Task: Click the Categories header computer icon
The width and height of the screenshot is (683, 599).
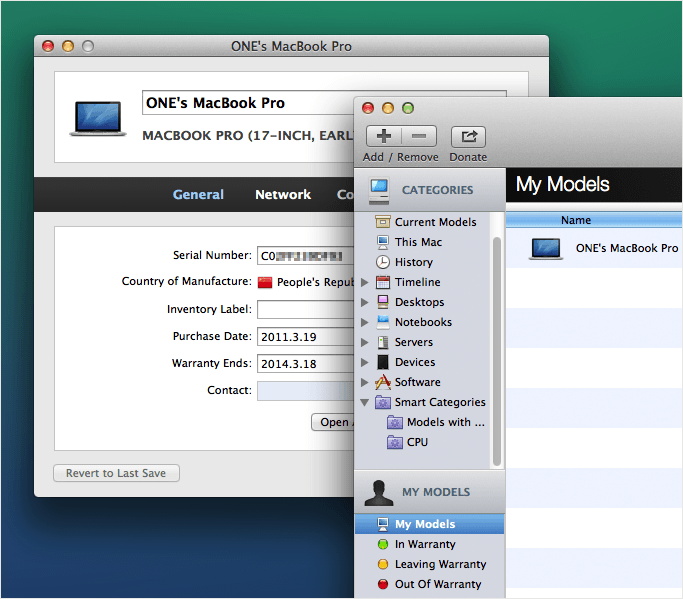Action: (379, 190)
